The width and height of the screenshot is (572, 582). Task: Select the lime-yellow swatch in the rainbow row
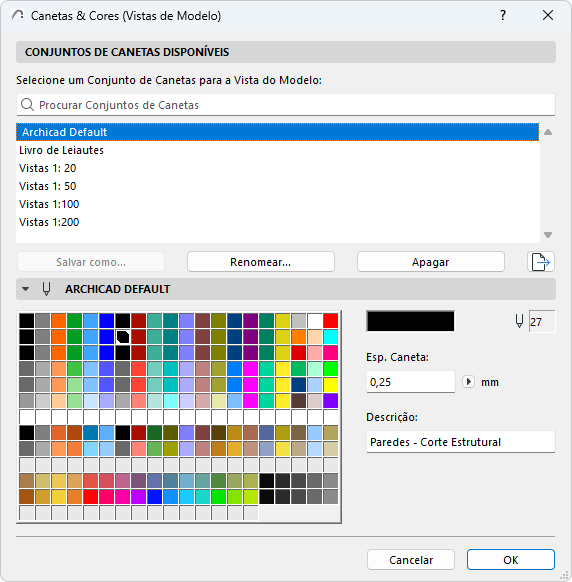coord(251,497)
